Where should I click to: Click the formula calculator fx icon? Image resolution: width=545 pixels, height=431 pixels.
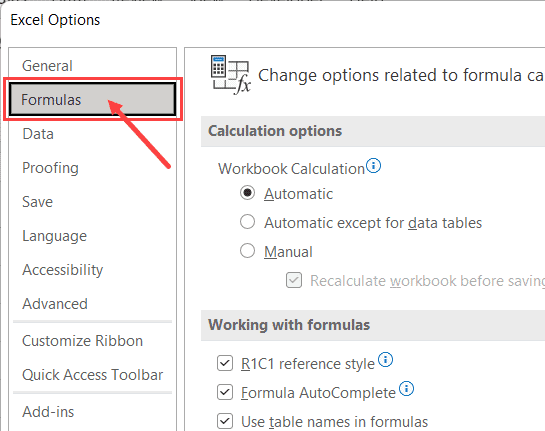point(230,75)
